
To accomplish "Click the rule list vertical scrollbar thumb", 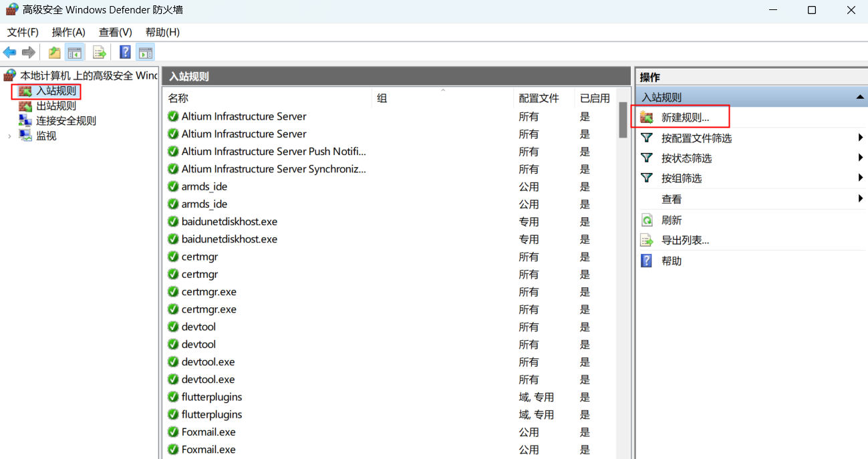I will tap(623, 120).
